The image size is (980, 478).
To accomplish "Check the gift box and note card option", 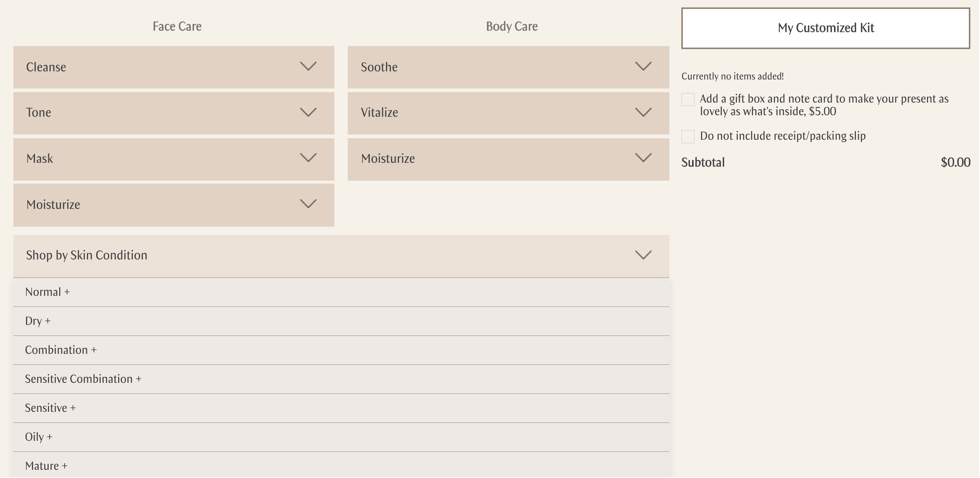I will click(x=688, y=100).
